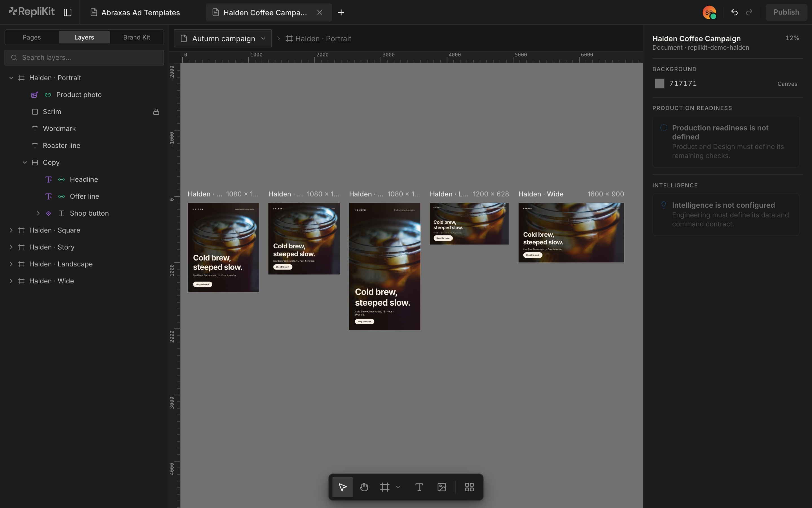Switch to the Brand Kit tab
This screenshot has width=812, height=508.
pyautogui.click(x=136, y=37)
